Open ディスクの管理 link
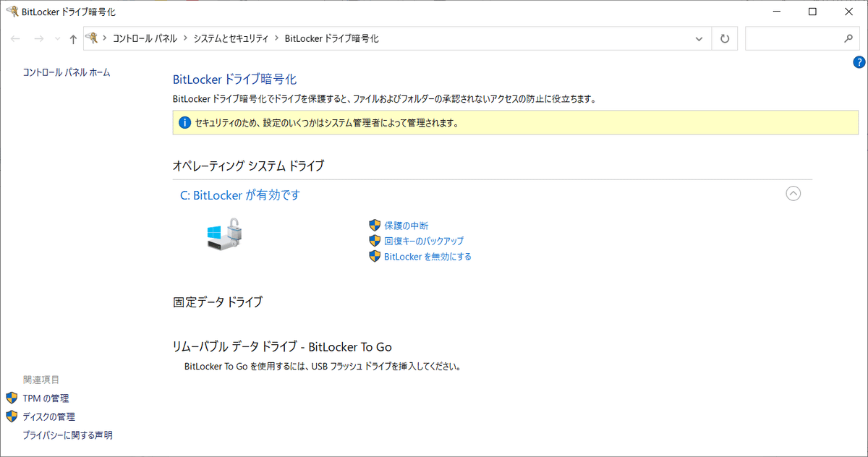The height and width of the screenshot is (457, 868). [x=49, y=417]
